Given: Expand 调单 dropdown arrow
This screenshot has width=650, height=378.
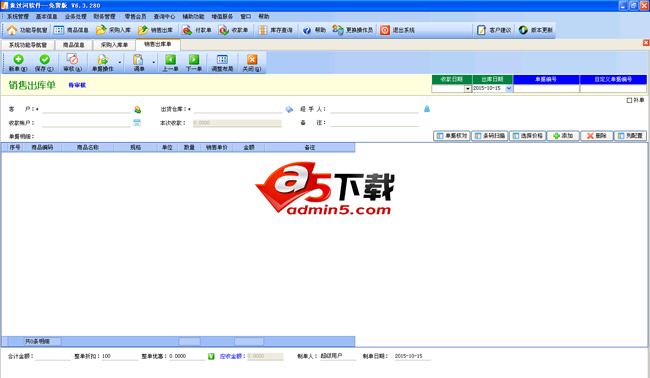Looking at the screenshot, I should point(153,63).
